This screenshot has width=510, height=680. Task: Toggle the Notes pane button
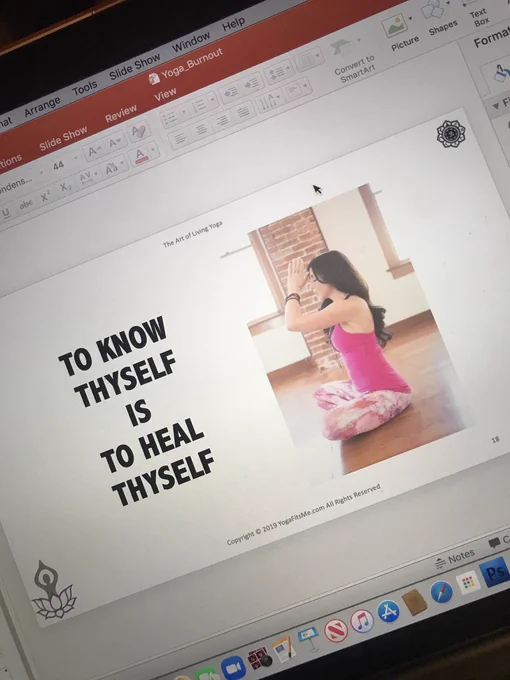(455, 559)
